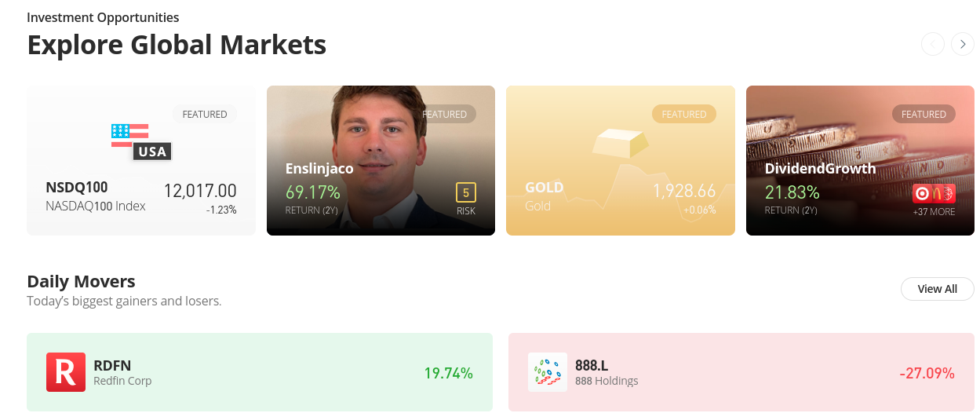This screenshot has height=413, width=980.
Task: Click the Enslinjaco name text
Action: [319, 168]
